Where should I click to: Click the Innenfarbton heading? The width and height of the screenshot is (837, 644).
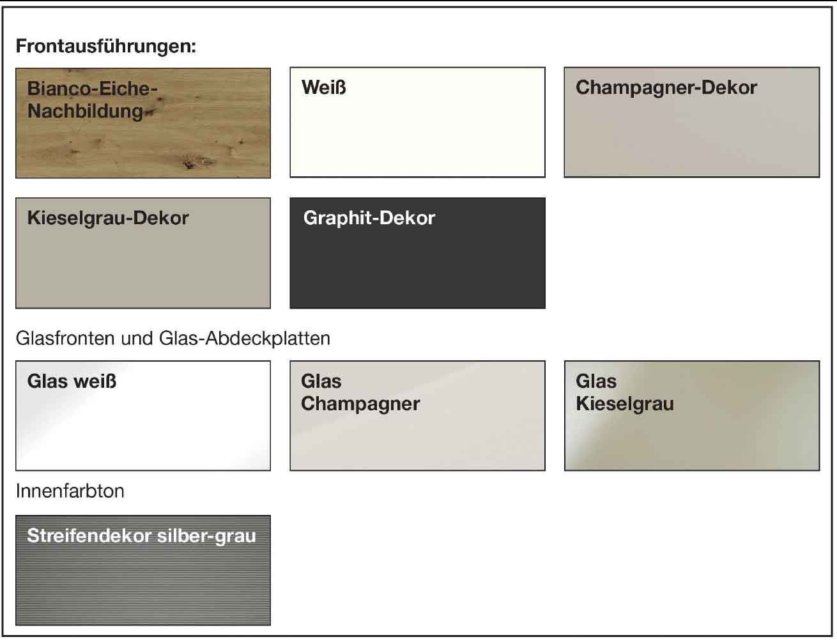point(70,491)
